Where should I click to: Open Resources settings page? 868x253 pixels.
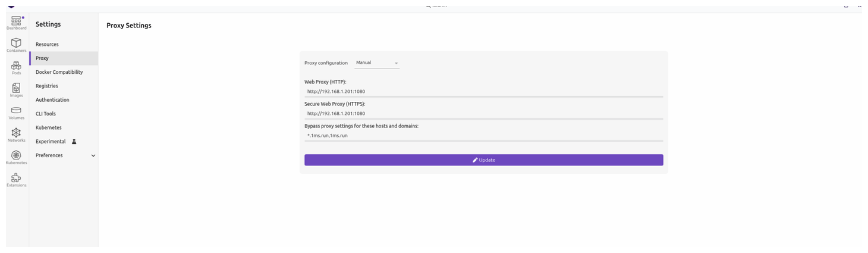[47, 45]
